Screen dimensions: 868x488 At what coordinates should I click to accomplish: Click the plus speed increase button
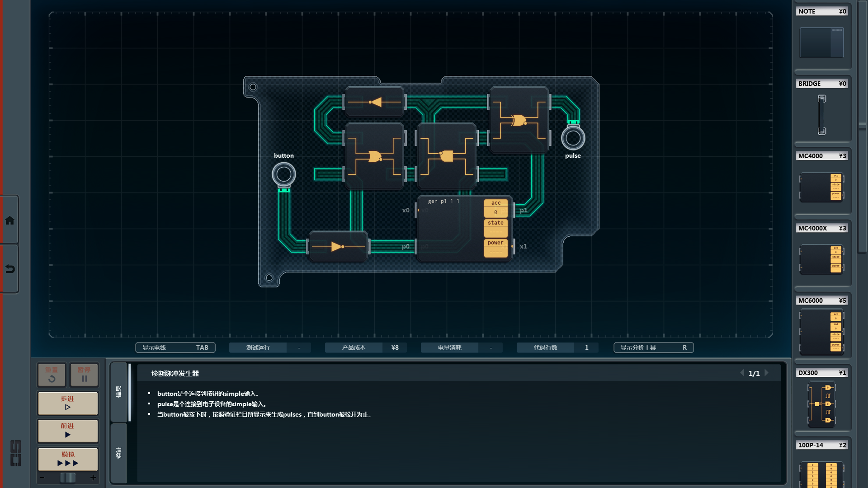[93, 478]
